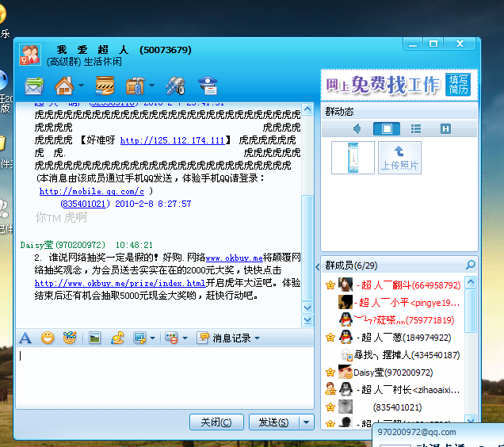The height and width of the screenshot is (447, 504).
Task: Click the send picture icon
Action: (94, 338)
